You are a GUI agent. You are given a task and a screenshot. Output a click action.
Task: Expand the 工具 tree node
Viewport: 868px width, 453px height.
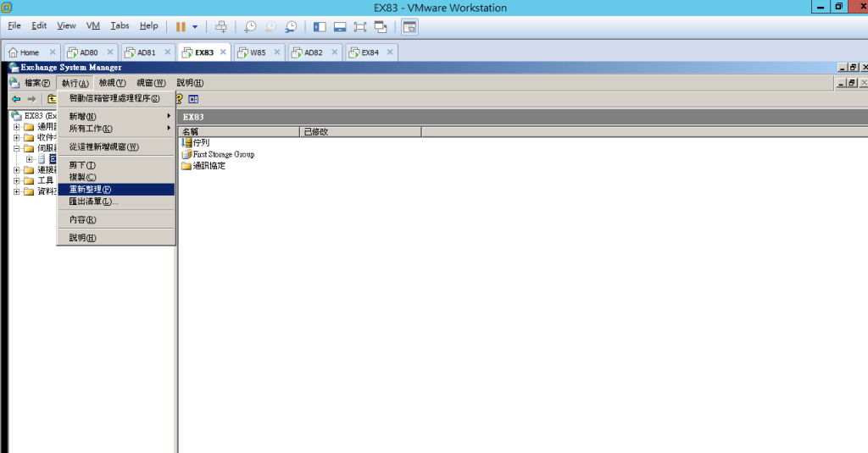[x=16, y=180]
